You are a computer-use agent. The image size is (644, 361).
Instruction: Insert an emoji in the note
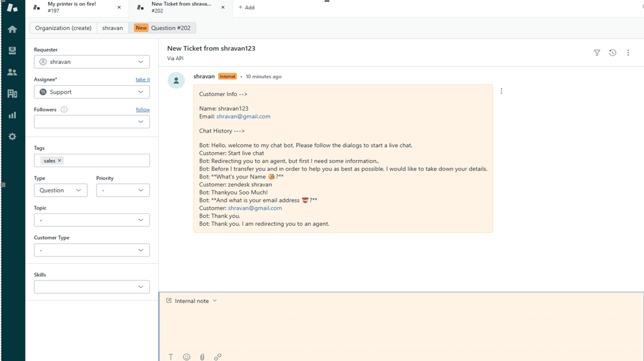tap(187, 357)
